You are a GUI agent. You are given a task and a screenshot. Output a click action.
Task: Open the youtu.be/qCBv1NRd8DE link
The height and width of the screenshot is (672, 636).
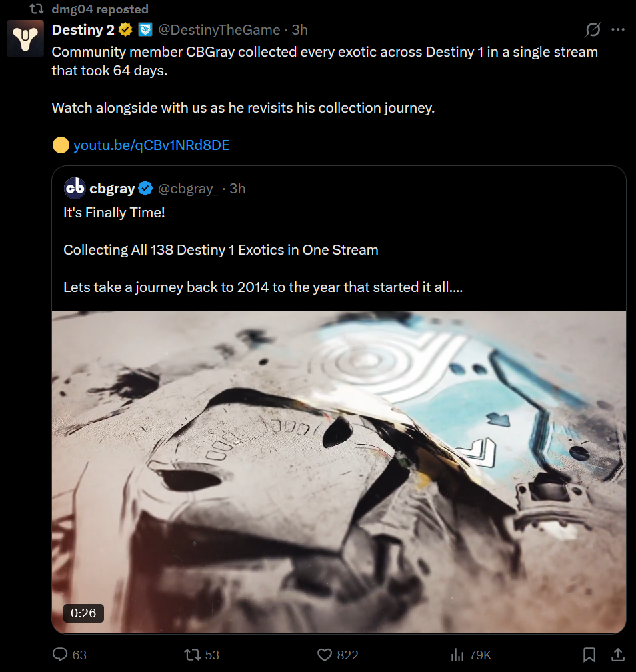(151, 145)
